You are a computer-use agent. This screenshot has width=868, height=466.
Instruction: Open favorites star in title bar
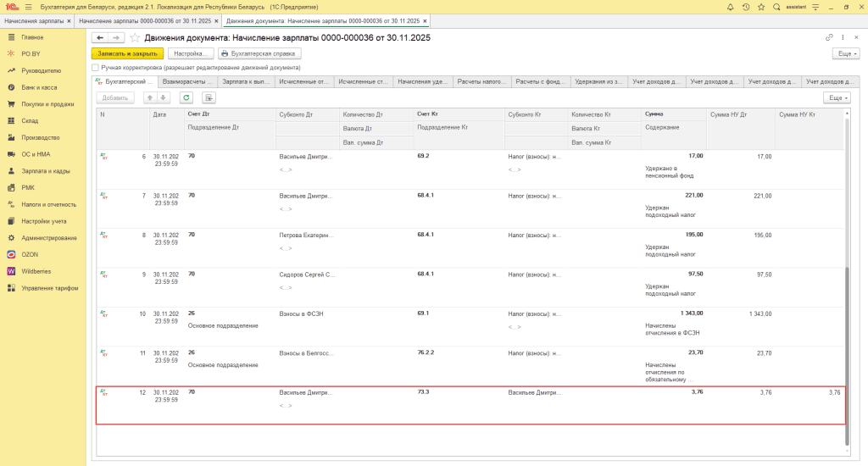(760, 7)
